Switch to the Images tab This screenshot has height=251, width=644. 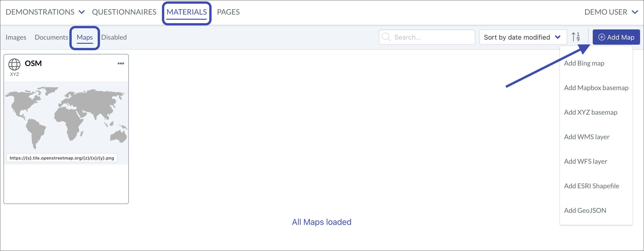pyautogui.click(x=16, y=37)
